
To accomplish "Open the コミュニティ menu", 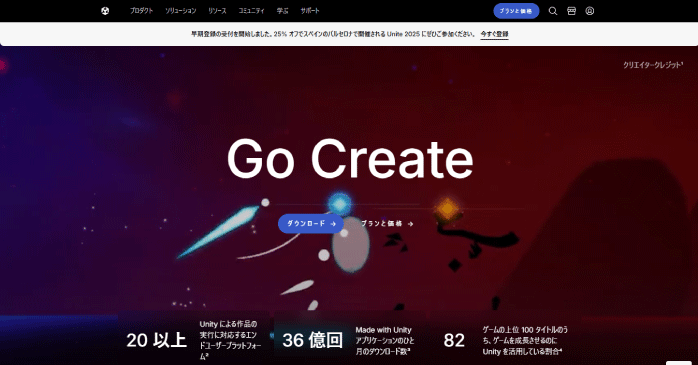I will 251,11.
